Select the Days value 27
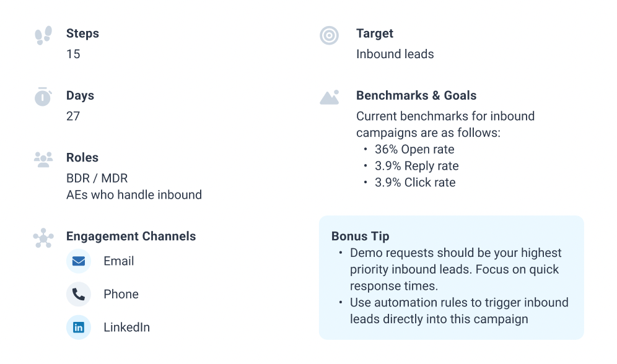 [73, 116]
